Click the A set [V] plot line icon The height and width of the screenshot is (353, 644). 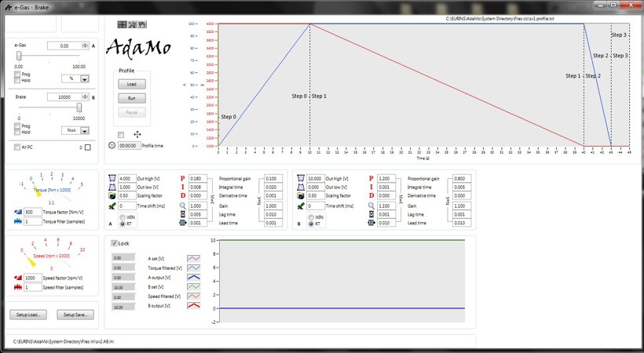tap(193, 257)
